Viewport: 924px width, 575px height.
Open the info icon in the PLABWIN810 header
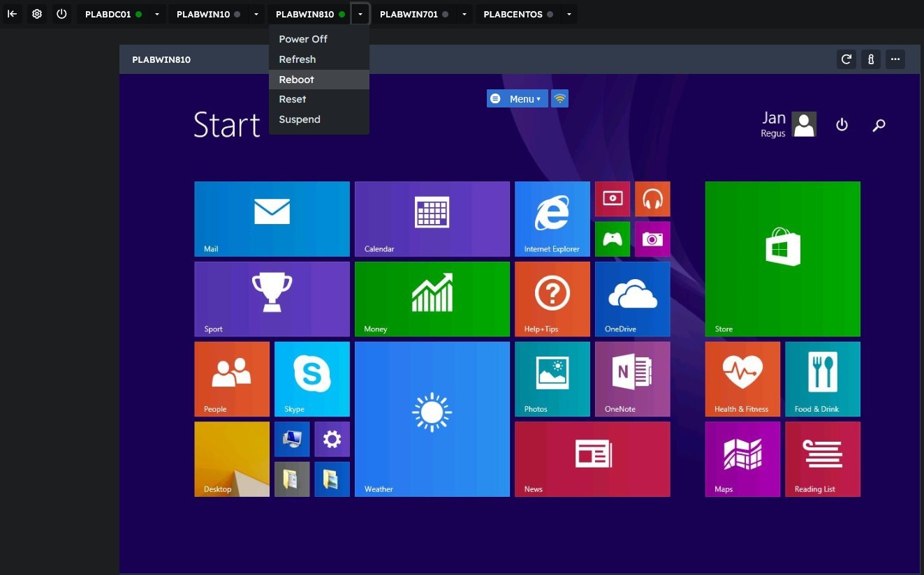click(871, 59)
